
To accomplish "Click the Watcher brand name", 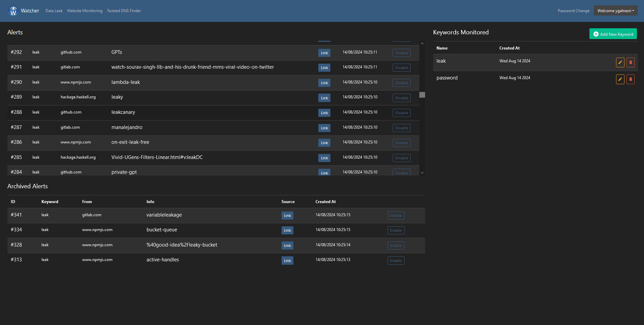I will pos(30,11).
